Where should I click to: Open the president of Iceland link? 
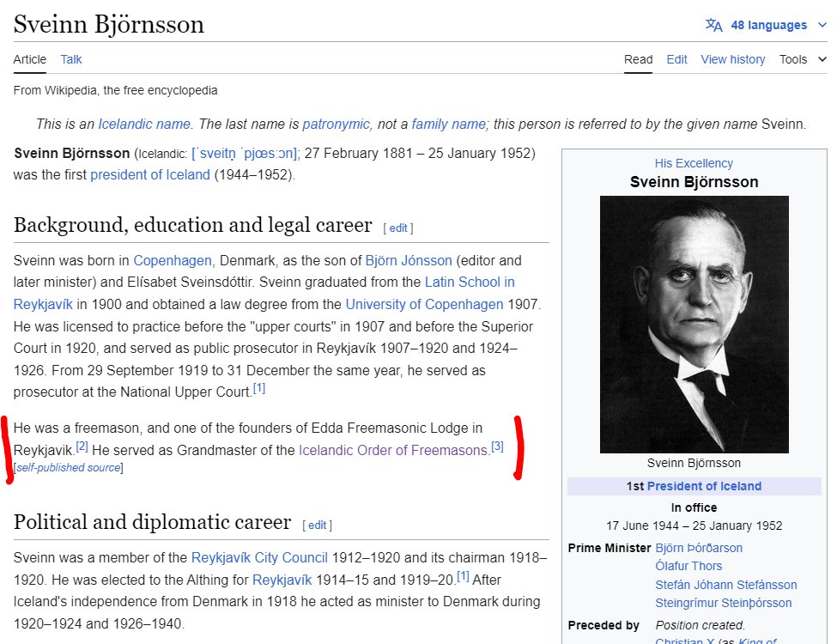(x=150, y=174)
